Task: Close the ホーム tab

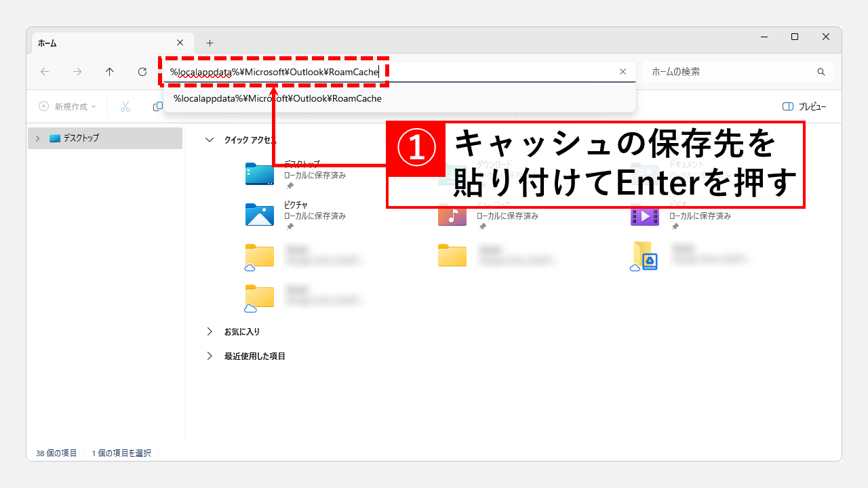Action: tap(180, 42)
